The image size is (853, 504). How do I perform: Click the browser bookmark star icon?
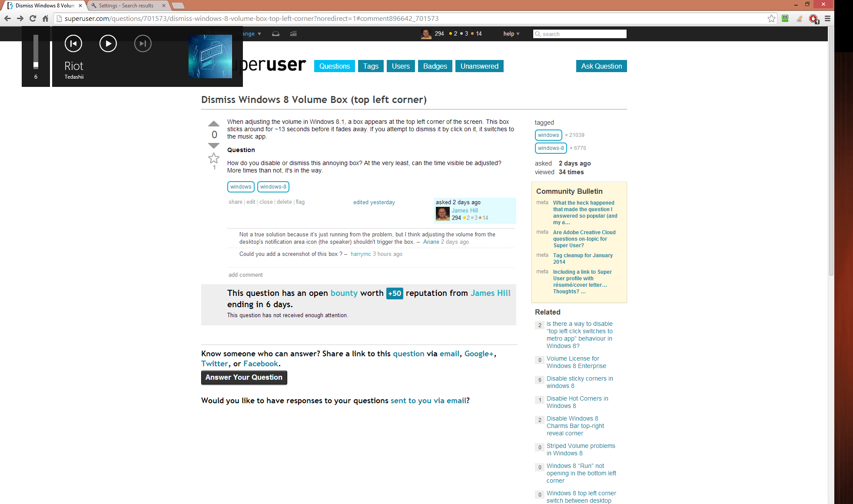771,19
